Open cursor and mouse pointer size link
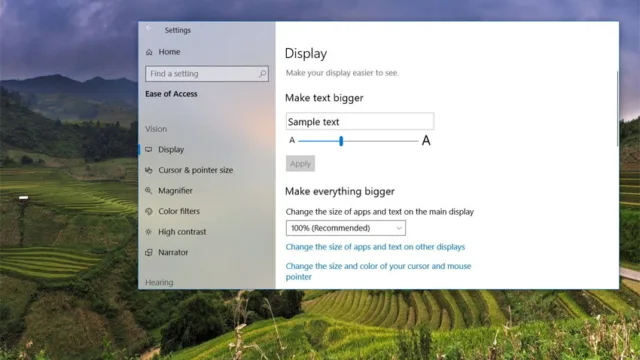The image size is (640, 360). tap(378, 271)
